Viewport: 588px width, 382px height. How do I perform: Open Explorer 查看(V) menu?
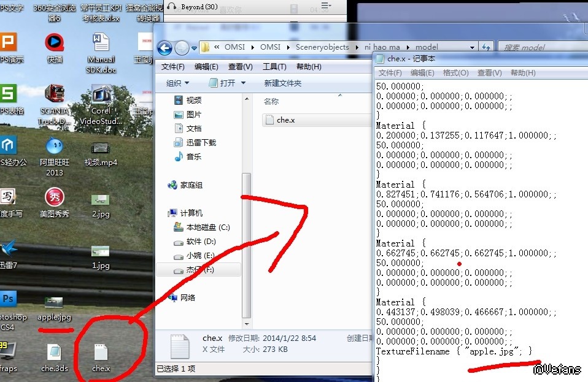[241, 67]
